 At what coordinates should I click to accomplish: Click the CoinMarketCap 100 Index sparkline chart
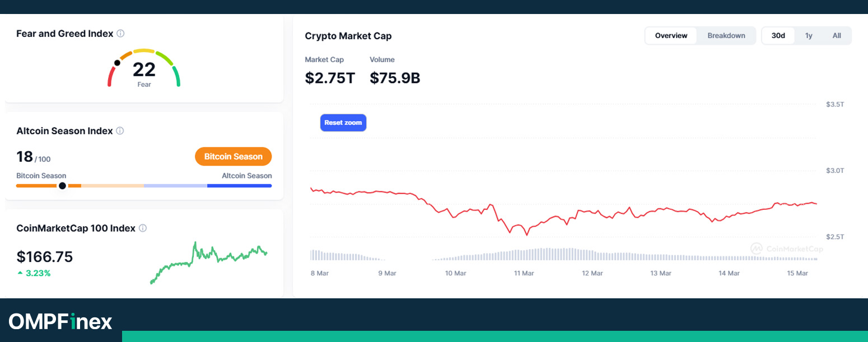[x=209, y=263]
